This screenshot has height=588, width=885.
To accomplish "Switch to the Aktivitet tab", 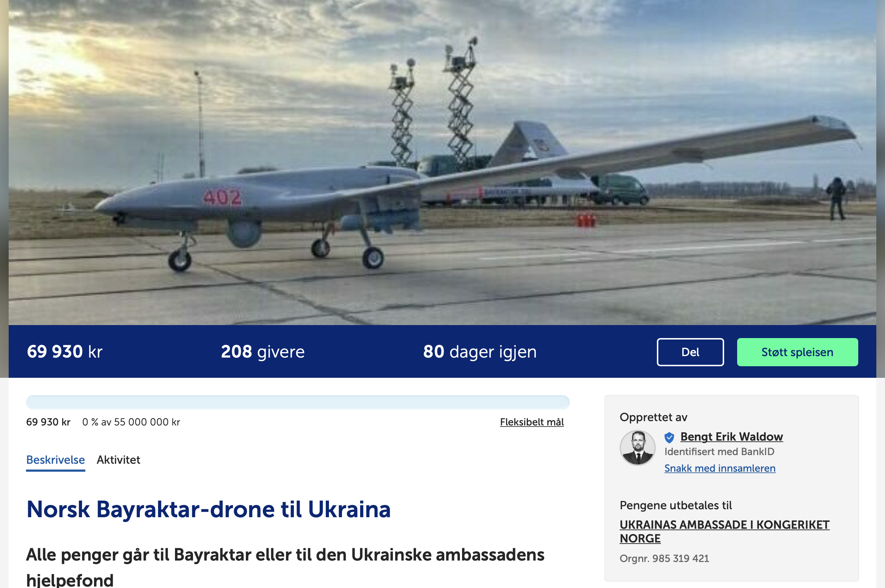I will 118,460.
